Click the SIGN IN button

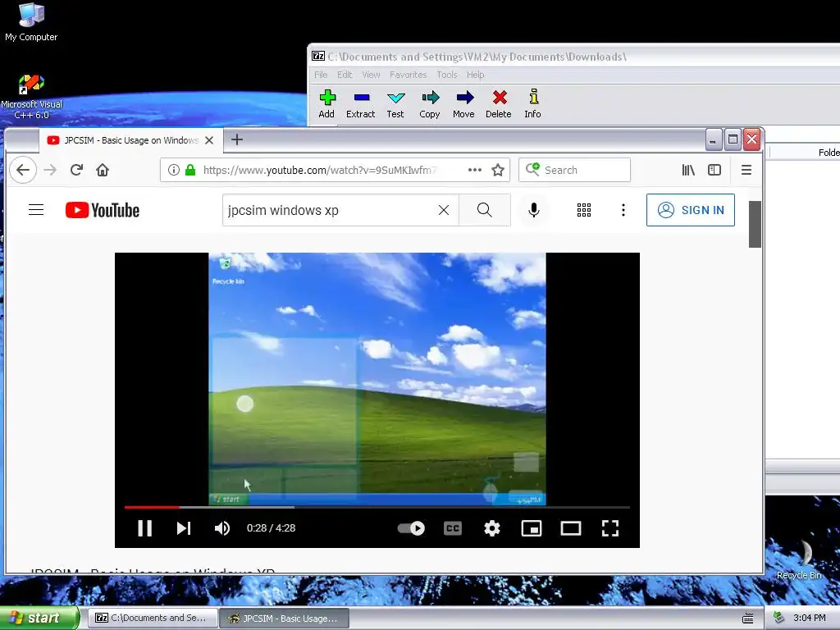tap(691, 210)
